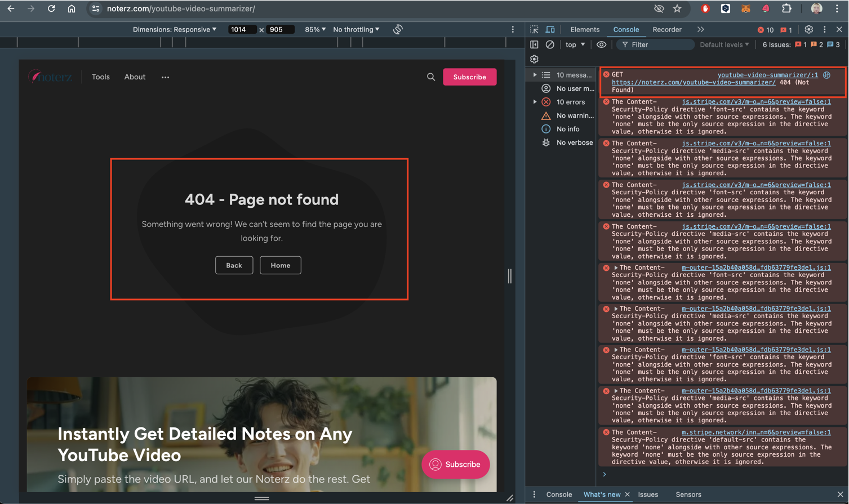Open the Noterz more menu ellipsis
The height and width of the screenshot is (504, 849).
tap(165, 77)
